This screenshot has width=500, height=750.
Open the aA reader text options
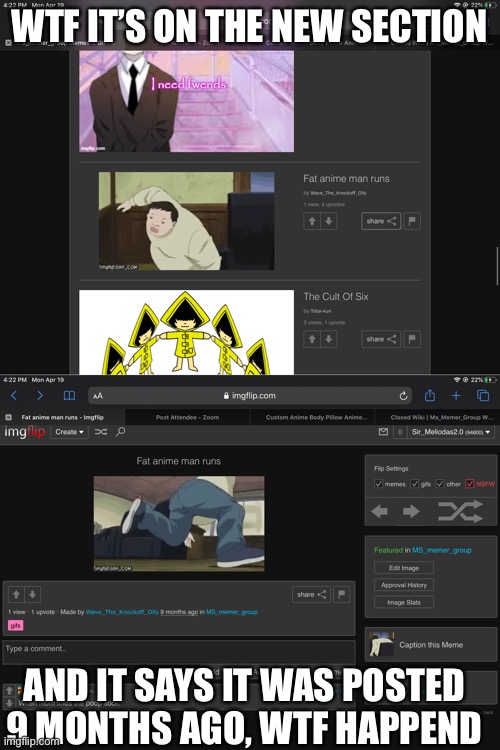click(x=98, y=396)
